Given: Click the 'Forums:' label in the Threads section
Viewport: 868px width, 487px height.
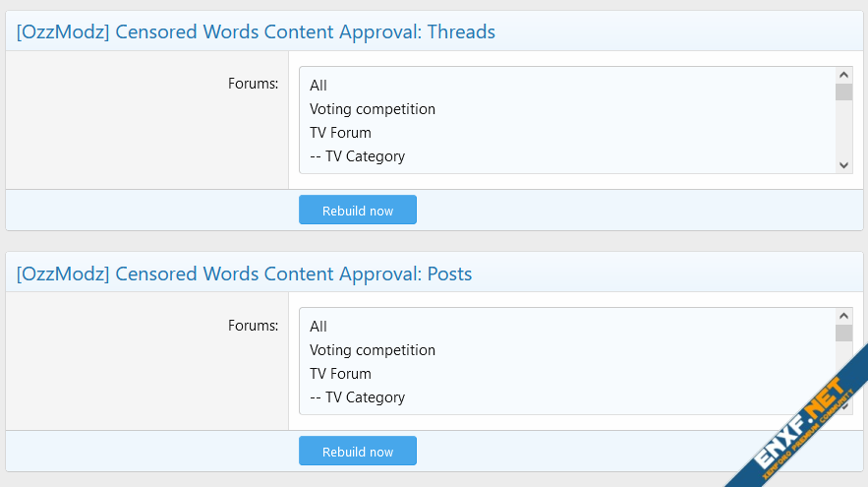Looking at the screenshot, I should 253,84.
